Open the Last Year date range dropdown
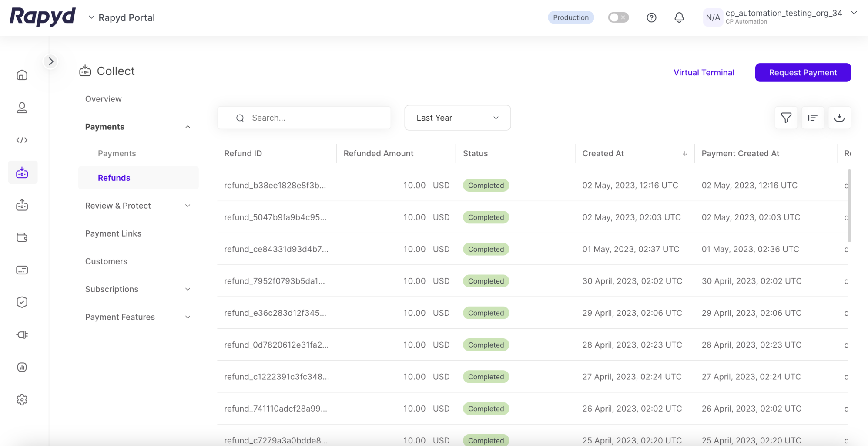 point(457,118)
